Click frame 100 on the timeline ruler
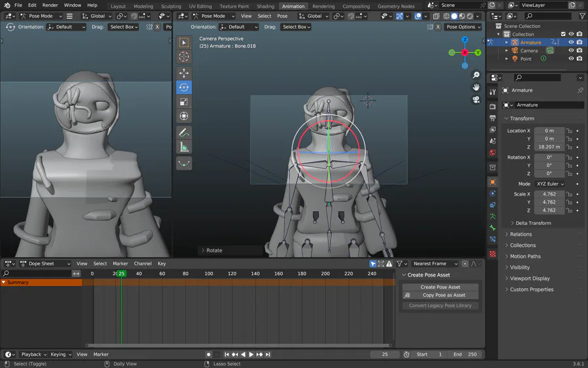 208,273
